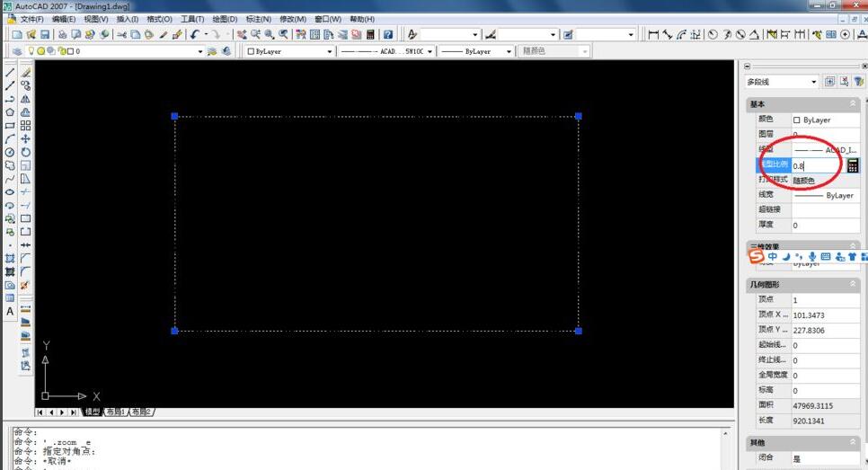
Task: Click the 线宽 ByLayer property row
Action: [x=808, y=195]
